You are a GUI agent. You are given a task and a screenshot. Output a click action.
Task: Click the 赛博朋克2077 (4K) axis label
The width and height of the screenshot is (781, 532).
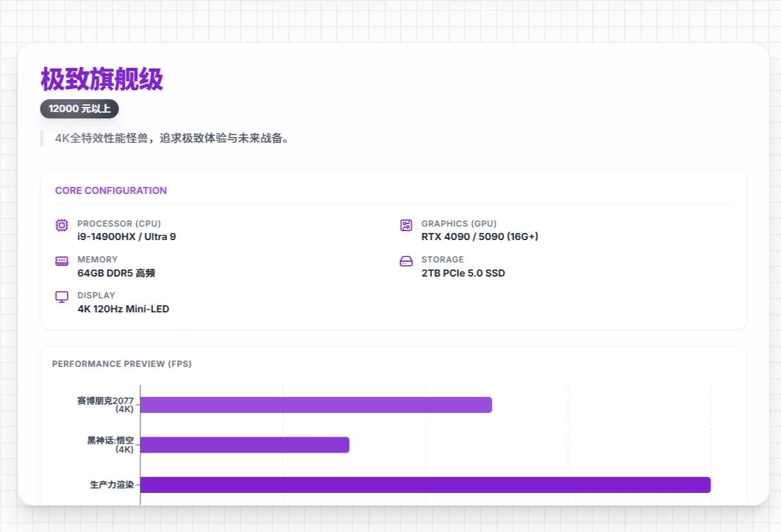pyautogui.click(x=106, y=405)
